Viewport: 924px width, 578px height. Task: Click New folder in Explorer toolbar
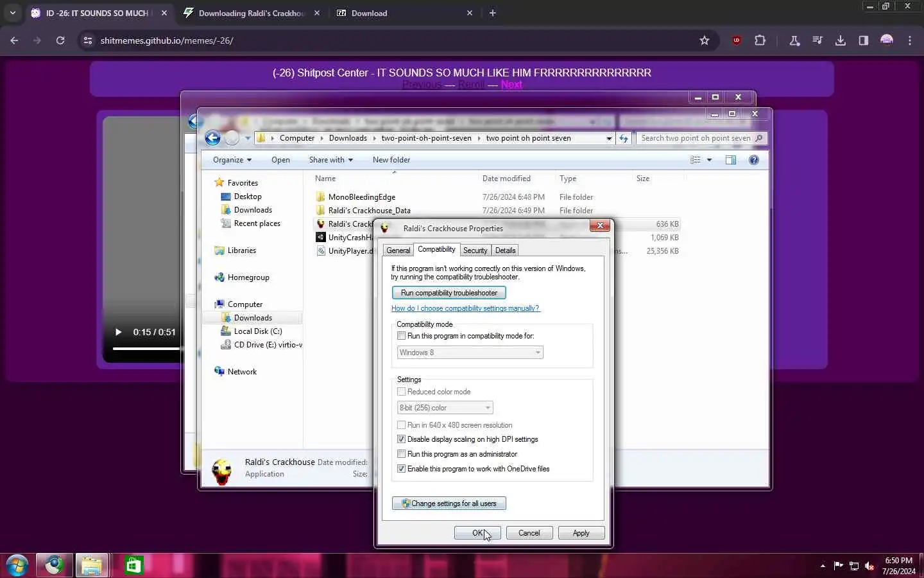click(x=391, y=160)
